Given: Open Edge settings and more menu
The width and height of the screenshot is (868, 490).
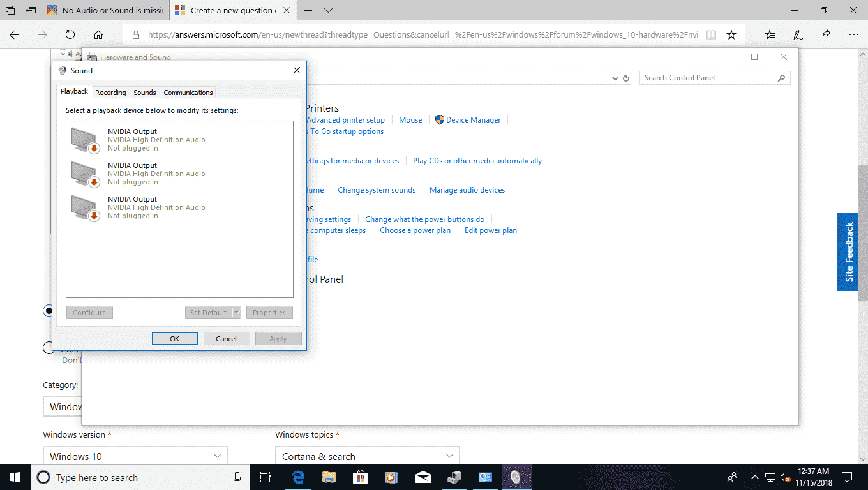Looking at the screenshot, I should 853,35.
